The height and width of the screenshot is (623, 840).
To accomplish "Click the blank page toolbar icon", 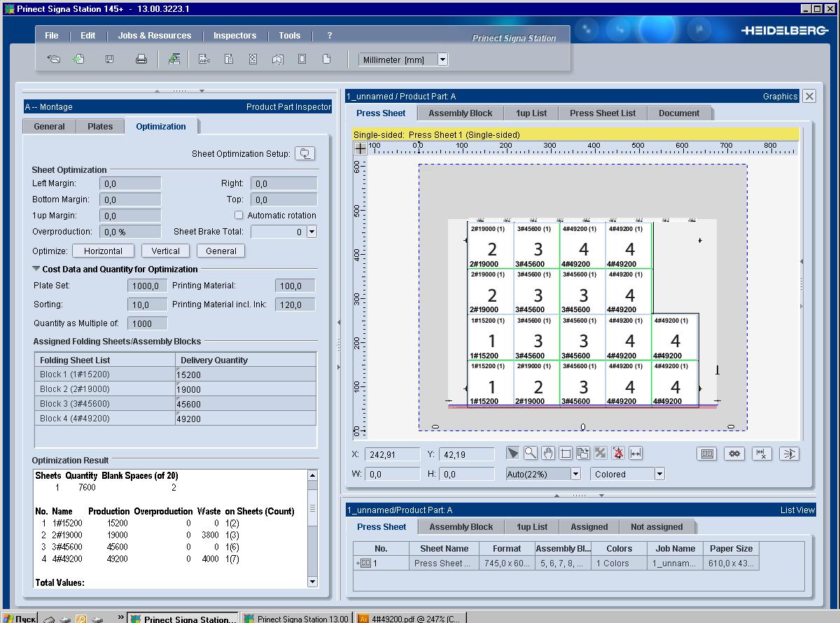I will 326,59.
